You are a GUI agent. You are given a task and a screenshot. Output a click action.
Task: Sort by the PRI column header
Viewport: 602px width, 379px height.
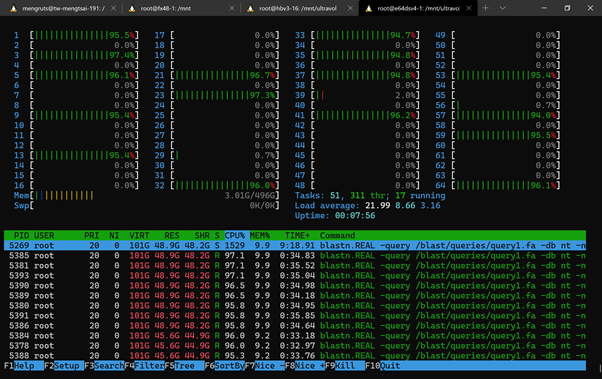click(92, 235)
